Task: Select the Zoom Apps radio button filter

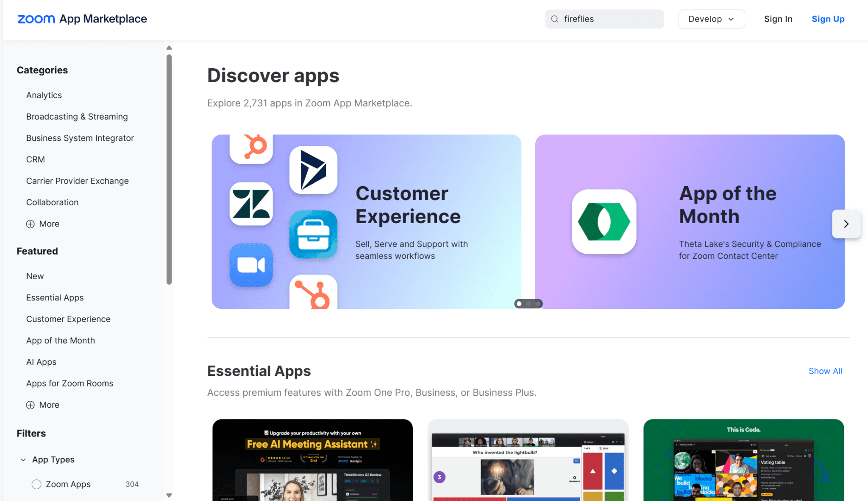Action: 38,484
